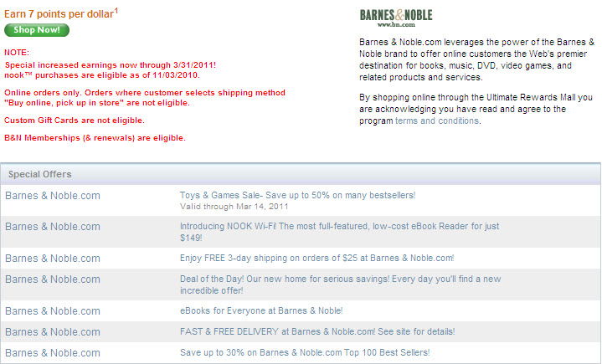
Task: Click 'B&N Memberships (& renewals) are eligible.' note
Action: [95, 138]
